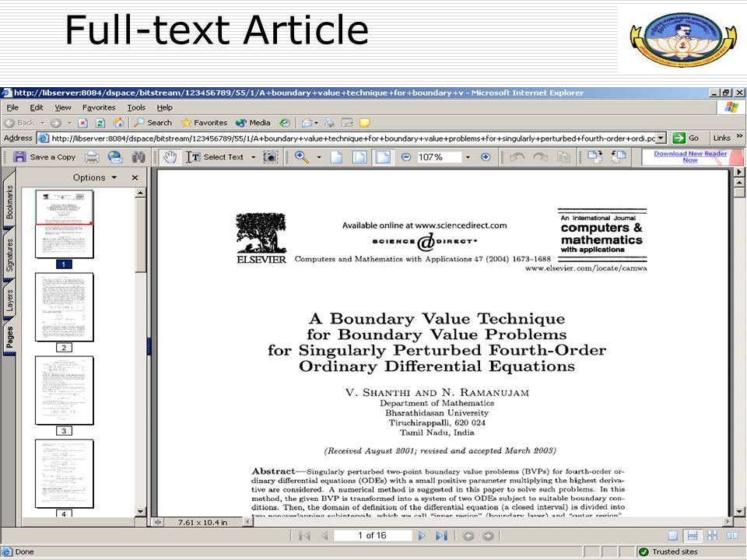Viewport: 747px width, 560px height.
Task: Open the Zoom tool dropdown arrow
Action: pyautogui.click(x=319, y=157)
